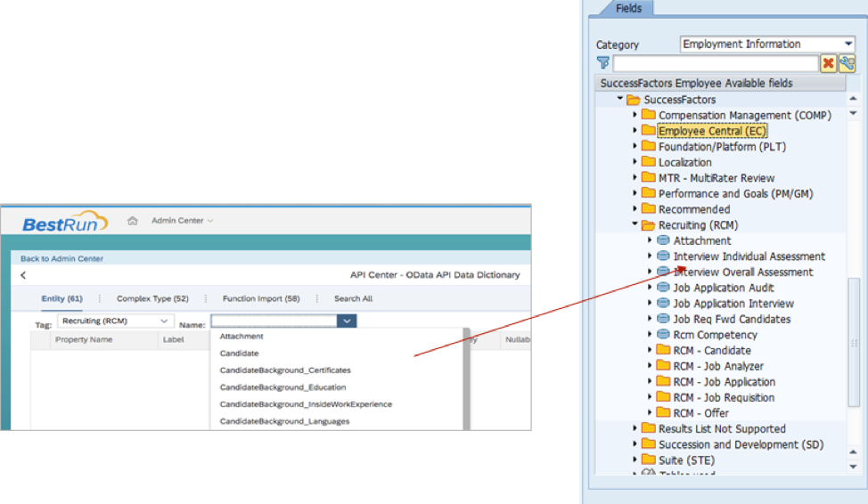The width and height of the screenshot is (868, 504).
Task: Expand the RCM - Job Requisition node
Action: pos(650,396)
